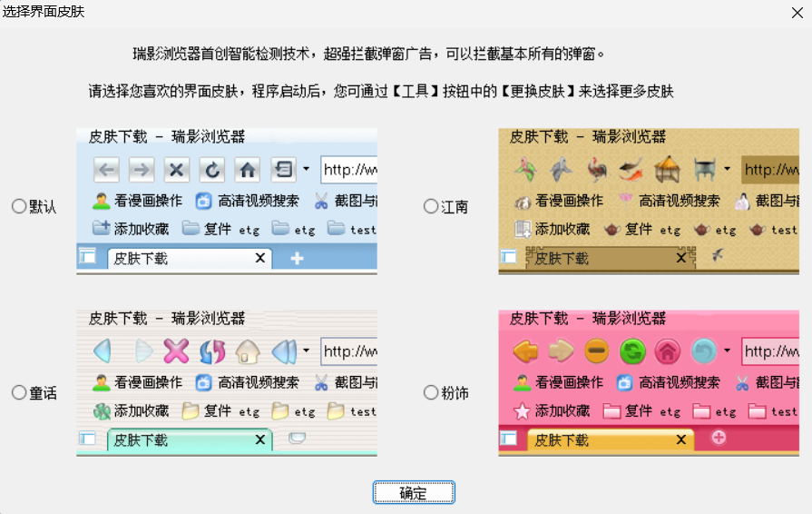The height and width of the screenshot is (514, 812).
Task: Click 添加收藏 folder icon in 默认 preview
Action: (101, 228)
